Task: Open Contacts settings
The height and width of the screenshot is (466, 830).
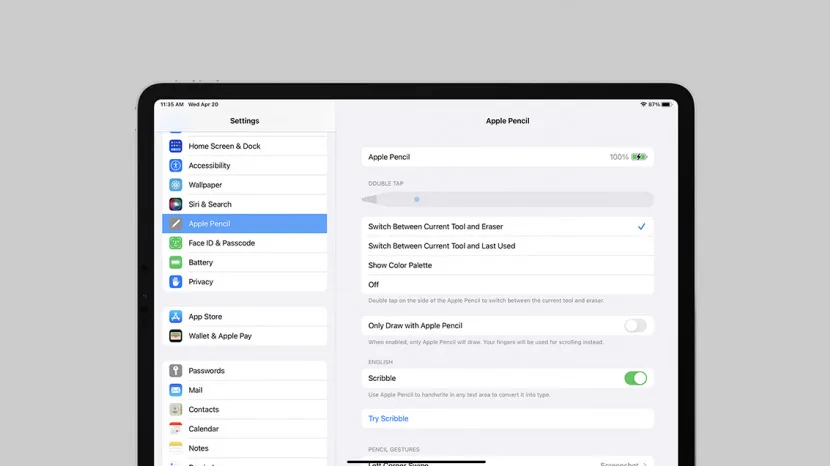Action: [x=245, y=409]
